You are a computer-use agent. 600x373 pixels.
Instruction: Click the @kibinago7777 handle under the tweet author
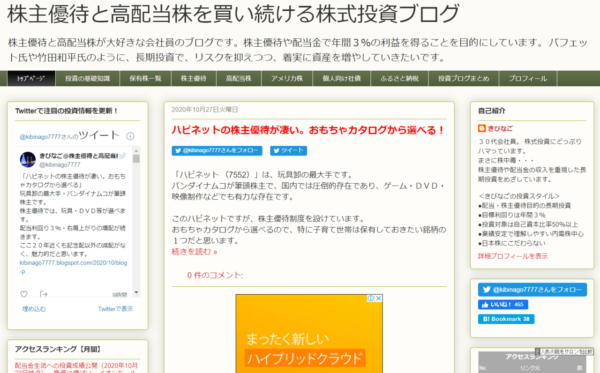coord(60,165)
